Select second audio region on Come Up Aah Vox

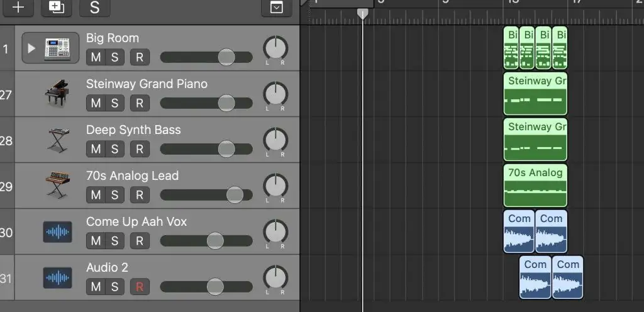pyautogui.click(x=552, y=232)
